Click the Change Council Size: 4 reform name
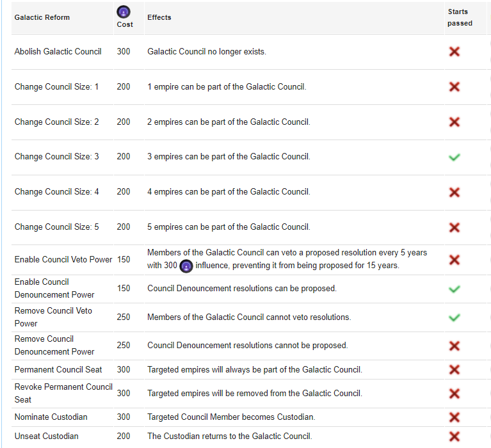 [56, 192]
